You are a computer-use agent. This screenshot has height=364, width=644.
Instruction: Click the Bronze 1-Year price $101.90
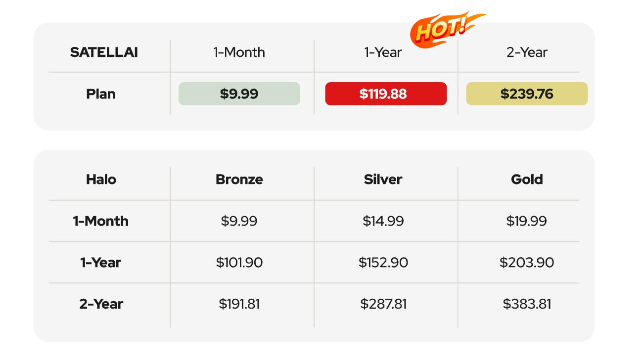click(x=239, y=263)
